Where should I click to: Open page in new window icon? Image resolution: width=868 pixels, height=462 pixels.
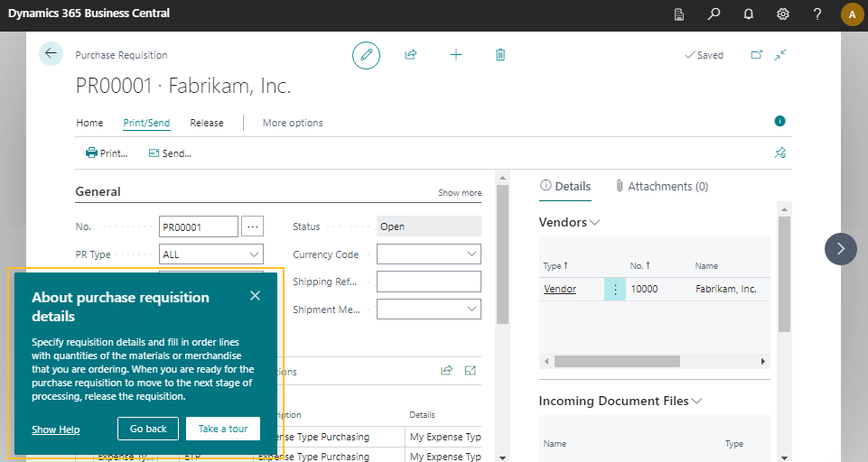tap(757, 55)
